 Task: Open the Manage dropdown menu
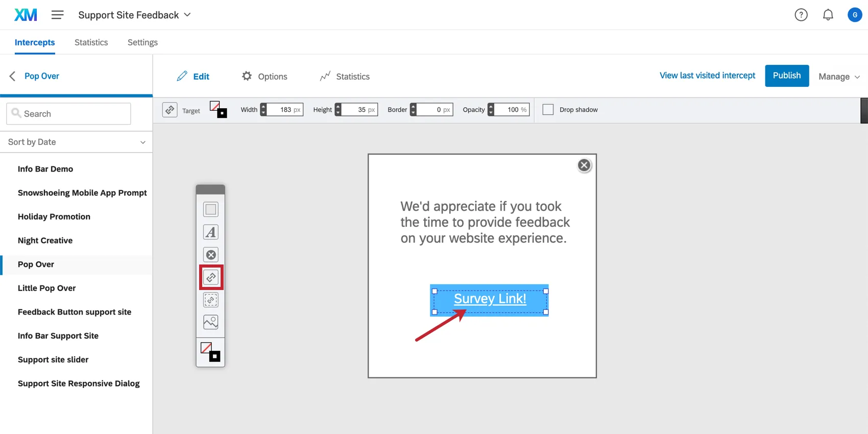coord(839,77)
